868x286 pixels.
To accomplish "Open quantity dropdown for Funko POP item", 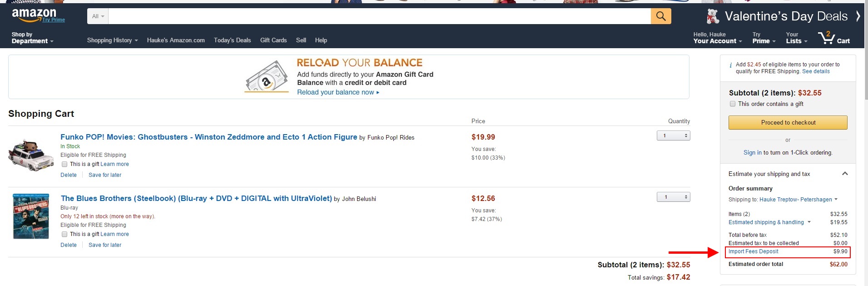I will [674, 135].
